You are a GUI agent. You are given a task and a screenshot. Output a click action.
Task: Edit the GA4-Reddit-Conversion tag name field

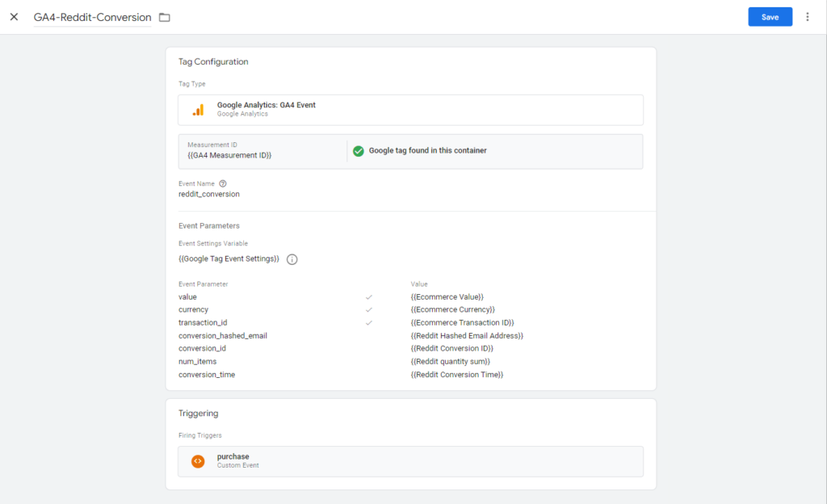coord(92,17)
